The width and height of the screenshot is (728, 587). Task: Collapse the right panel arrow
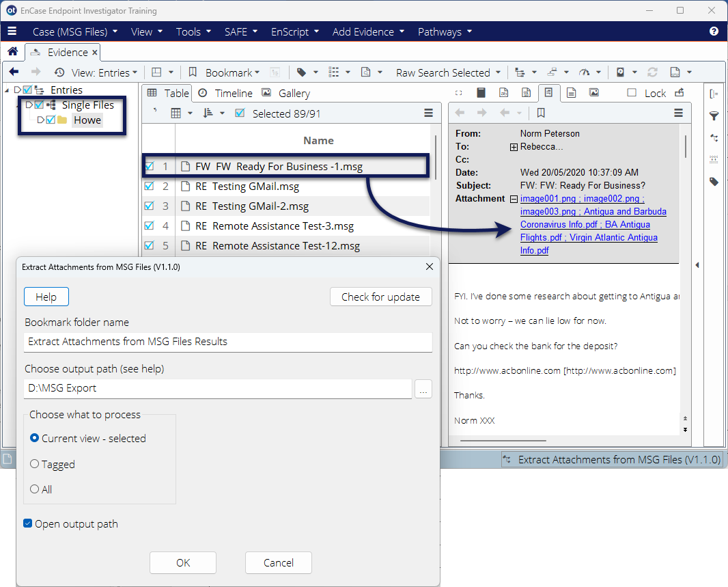(697, 265)
